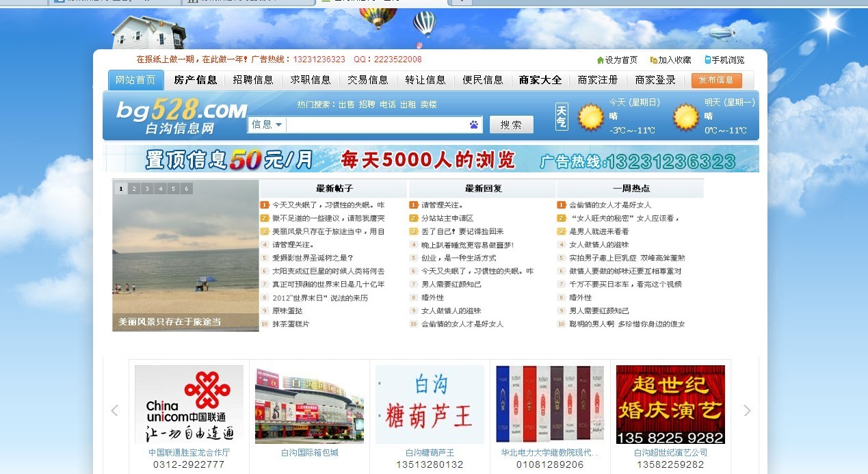This screenshot has width=868, height=474.
Task: Click the house icon for 设为首页
Action: (601, 60)
